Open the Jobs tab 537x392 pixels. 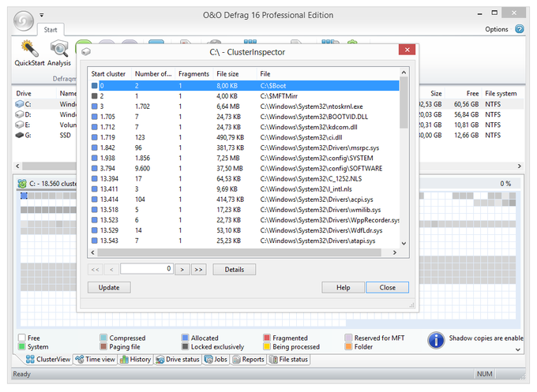point(216,359)
